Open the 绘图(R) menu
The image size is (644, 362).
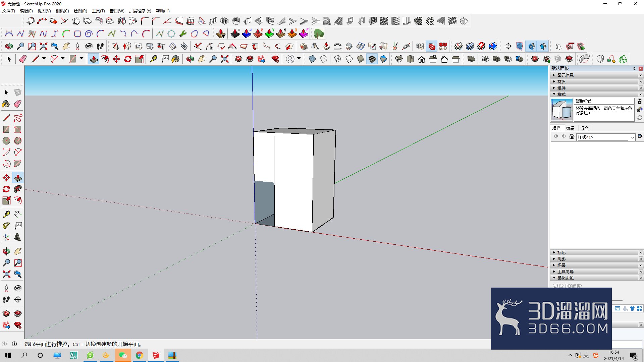coord(80,11)
